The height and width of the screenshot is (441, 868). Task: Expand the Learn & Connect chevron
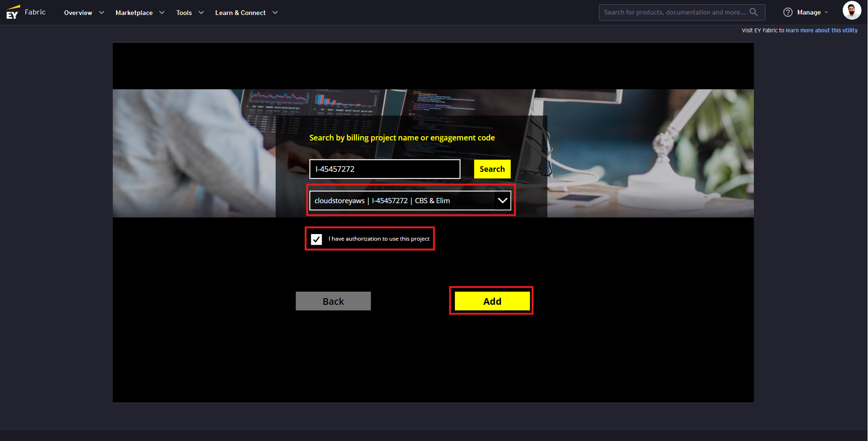275,13
